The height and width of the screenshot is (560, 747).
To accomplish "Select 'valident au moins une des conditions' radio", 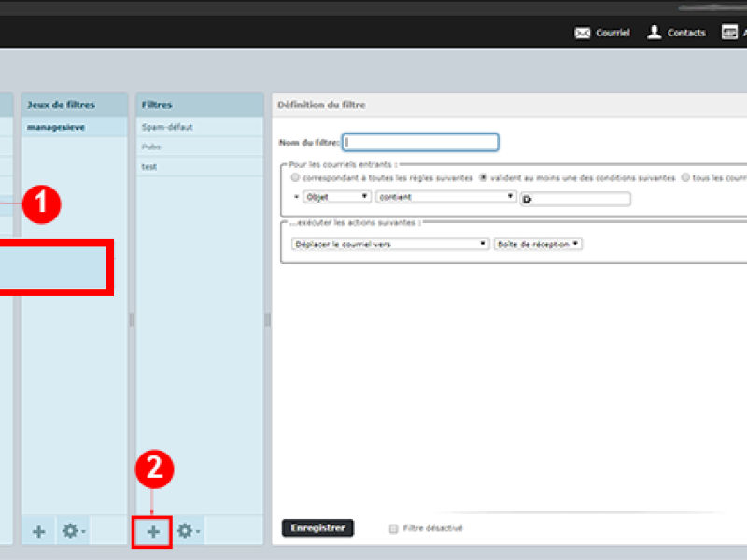I will point(483,177).
